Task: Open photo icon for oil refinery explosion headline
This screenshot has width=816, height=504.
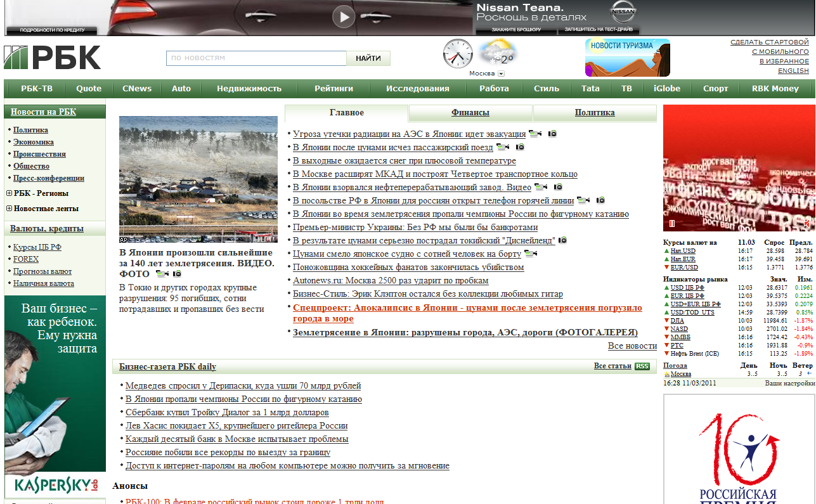Action: 558,187
